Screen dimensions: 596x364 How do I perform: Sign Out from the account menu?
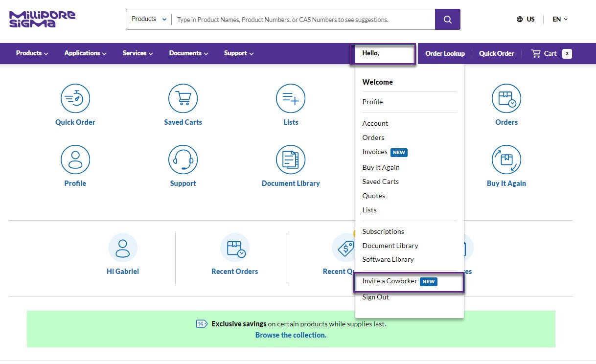(x=375, y=296)
